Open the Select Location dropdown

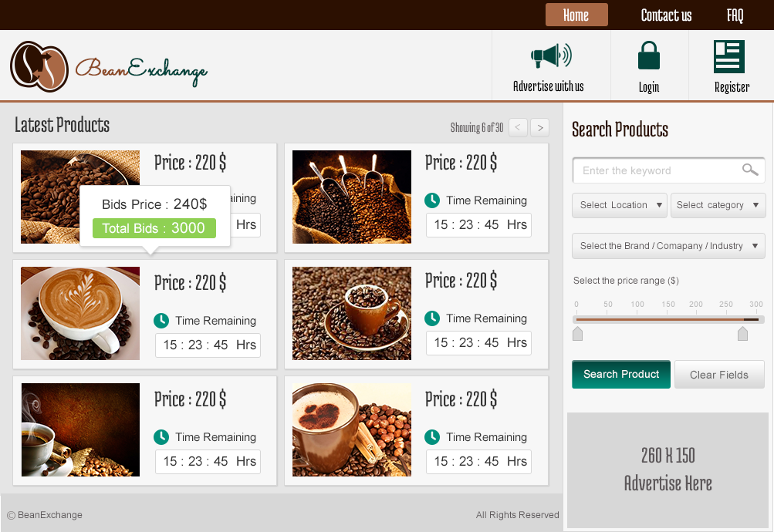620,205
